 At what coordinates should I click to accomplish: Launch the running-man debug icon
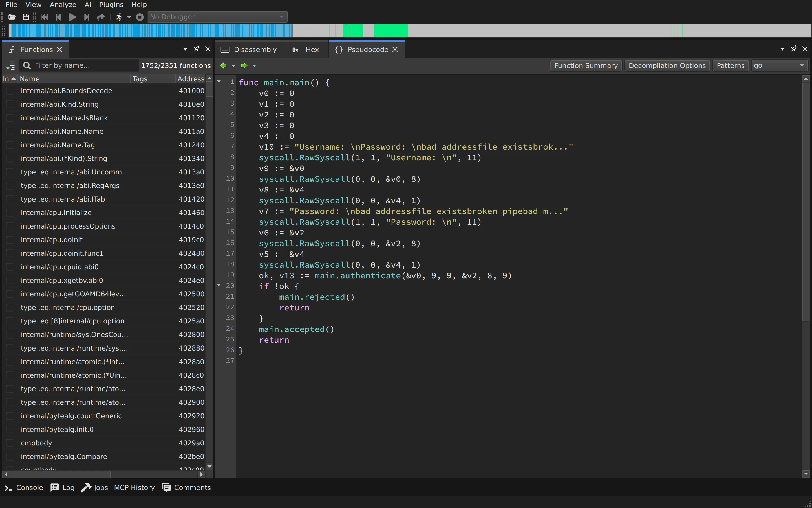(x=119, y=17)
